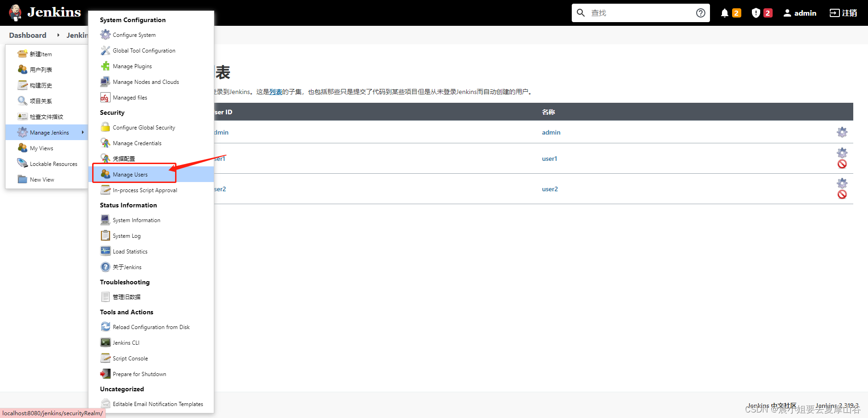Open 检查文件指纹 in the sidebar
The image size is (868, 418).
coord(47,117)
